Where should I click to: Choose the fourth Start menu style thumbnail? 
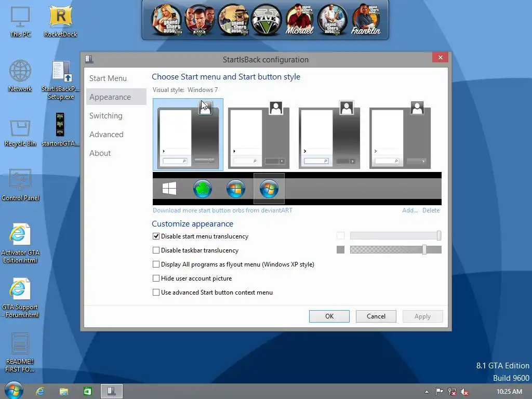pyautogui.click(x=400, y=135)
